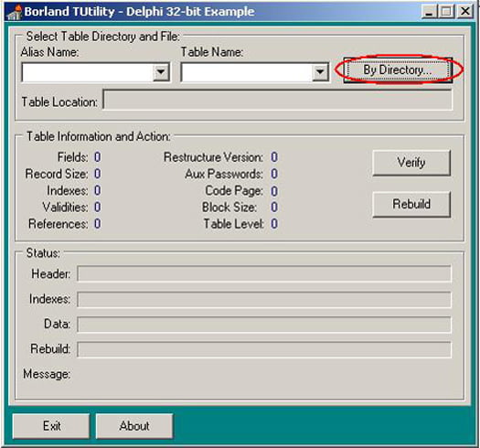
Task: Expand the Alias Name dropdown arrow
Action: 161,72
